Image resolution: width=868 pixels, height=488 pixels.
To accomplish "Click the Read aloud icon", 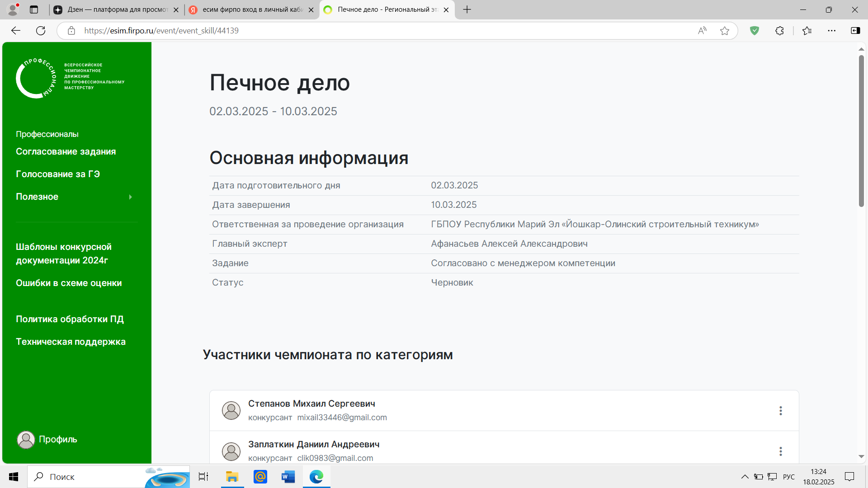I will coord(702,30).
